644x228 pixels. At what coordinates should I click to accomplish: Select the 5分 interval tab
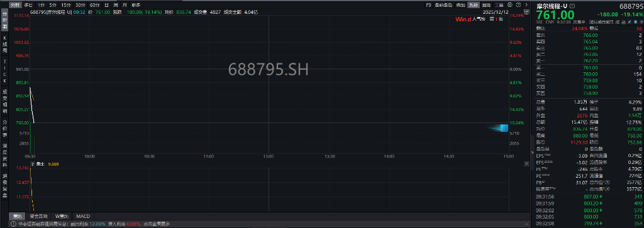click(x=53, y=5)
